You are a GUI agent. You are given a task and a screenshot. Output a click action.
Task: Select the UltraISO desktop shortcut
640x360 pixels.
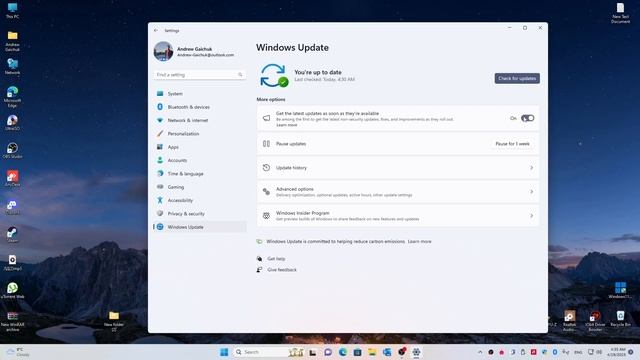click(12, 122)
